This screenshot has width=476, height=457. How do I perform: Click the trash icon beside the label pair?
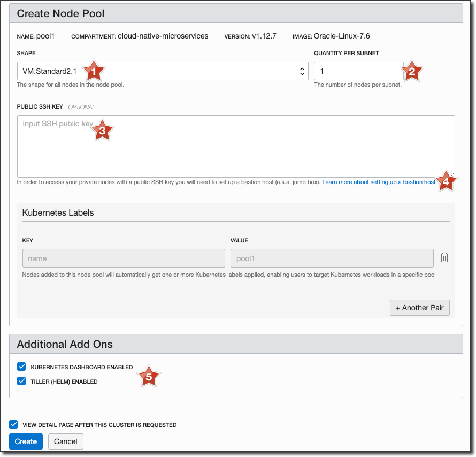tap(444, 258)
